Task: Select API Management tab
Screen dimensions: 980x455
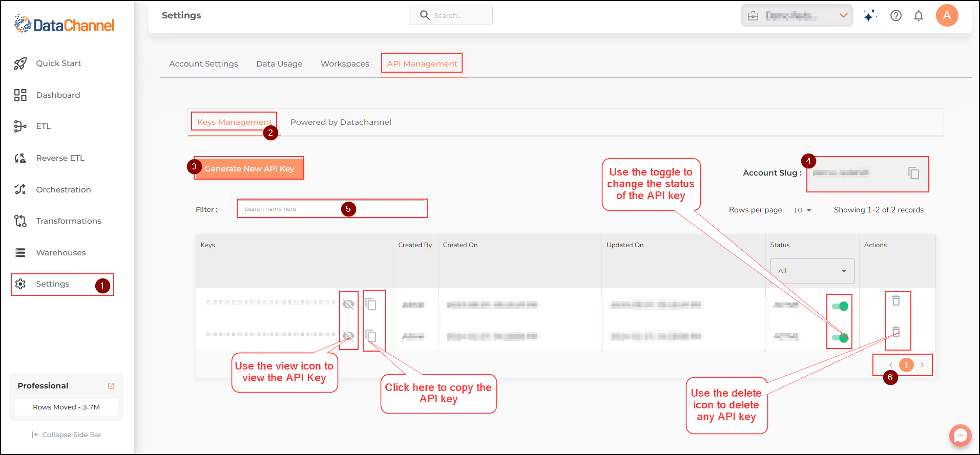Action: pos(422,64)
